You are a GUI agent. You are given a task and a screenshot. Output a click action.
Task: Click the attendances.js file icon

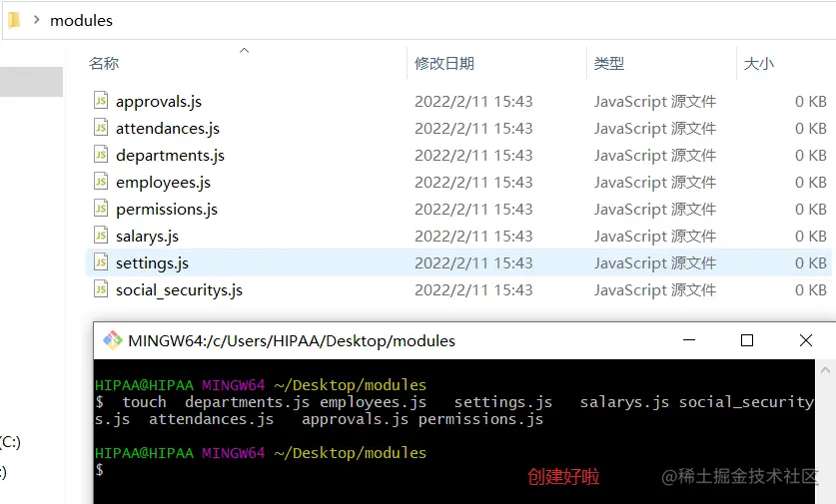click(101, 128)
